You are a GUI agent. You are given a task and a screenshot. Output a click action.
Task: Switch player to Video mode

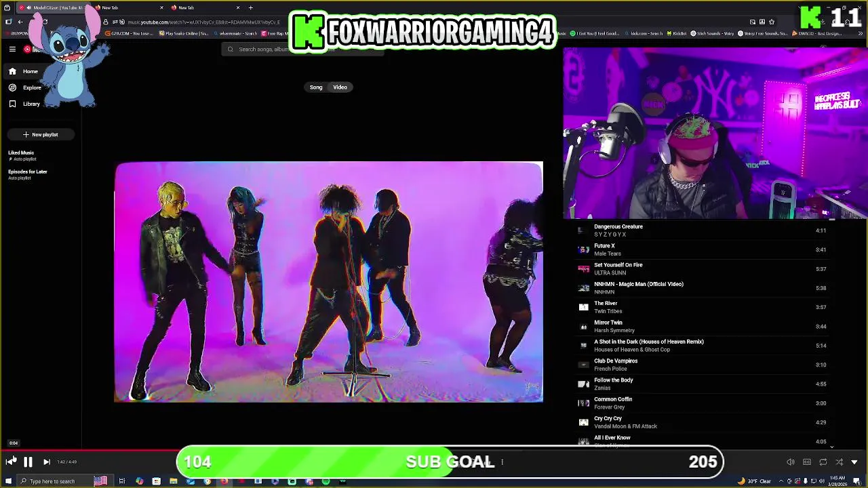coord(340,87)
